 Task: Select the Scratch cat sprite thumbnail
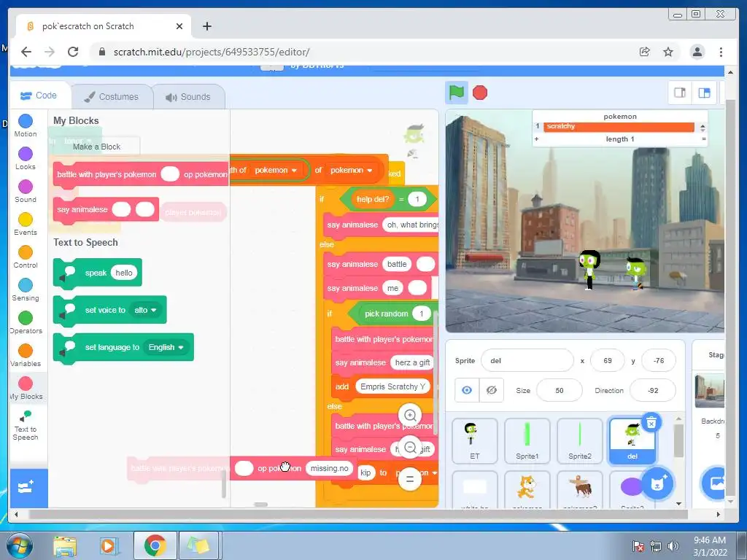[527, 489]
